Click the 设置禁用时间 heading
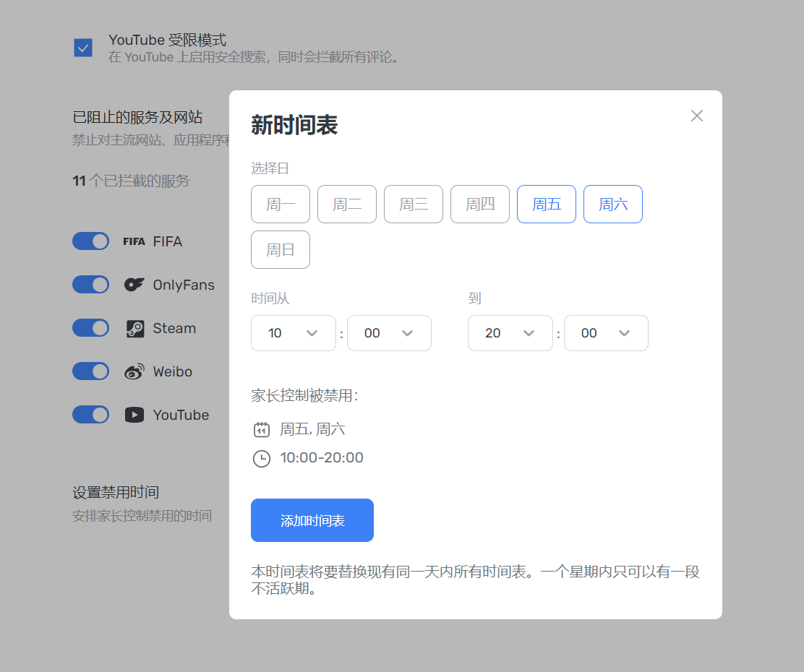 point(116,493)
